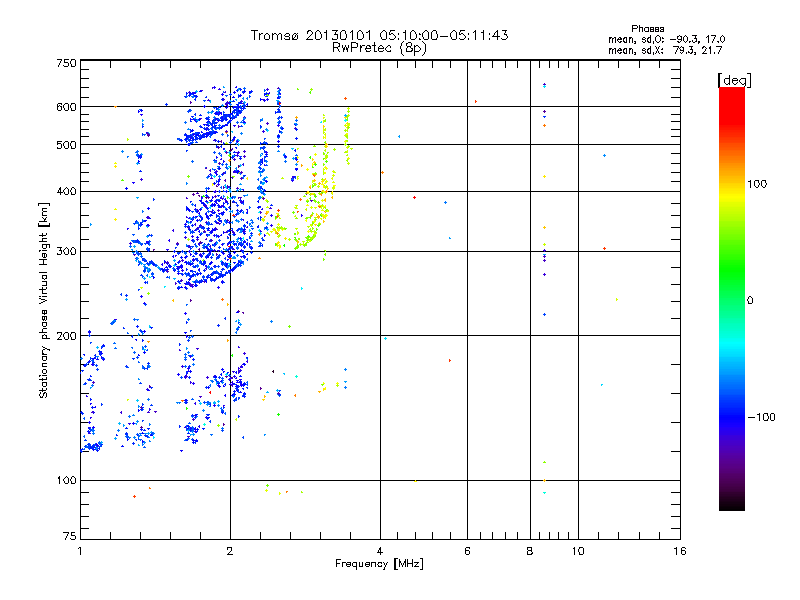800x600 pixels.
Task: Click the x-axis tick label '2'
Action: (x=230, y=551)
